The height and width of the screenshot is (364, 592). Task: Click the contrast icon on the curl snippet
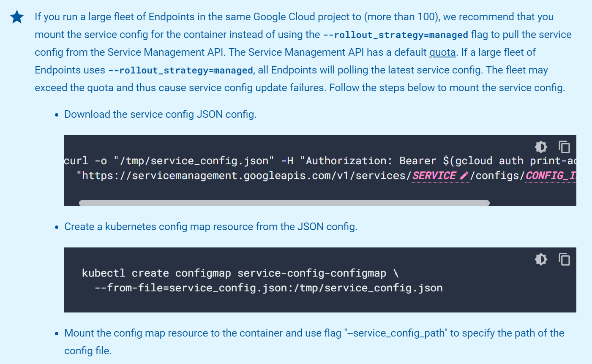540,147
